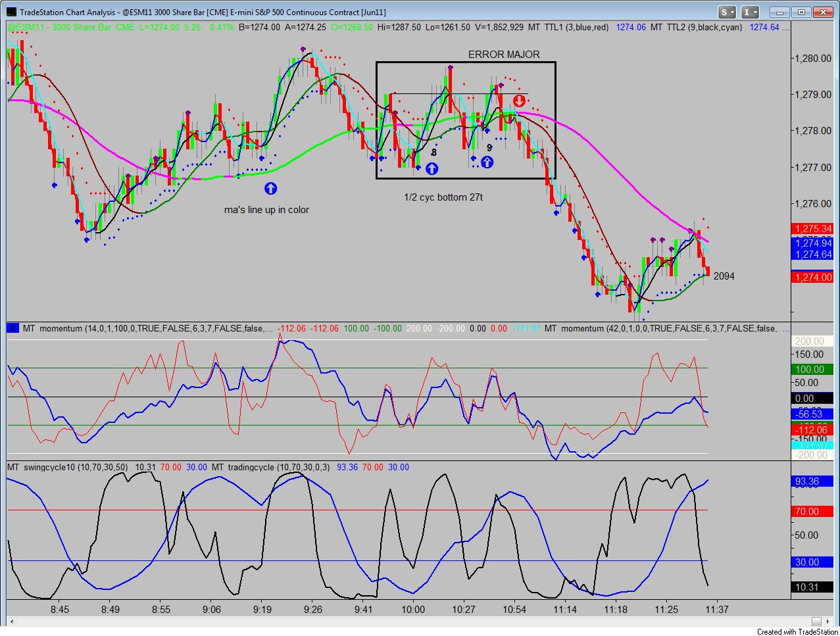Viewport: 840px width, 636px height.
Task: Click the blue -56.53 momentum axis label
Action: [x=814, y=414]
